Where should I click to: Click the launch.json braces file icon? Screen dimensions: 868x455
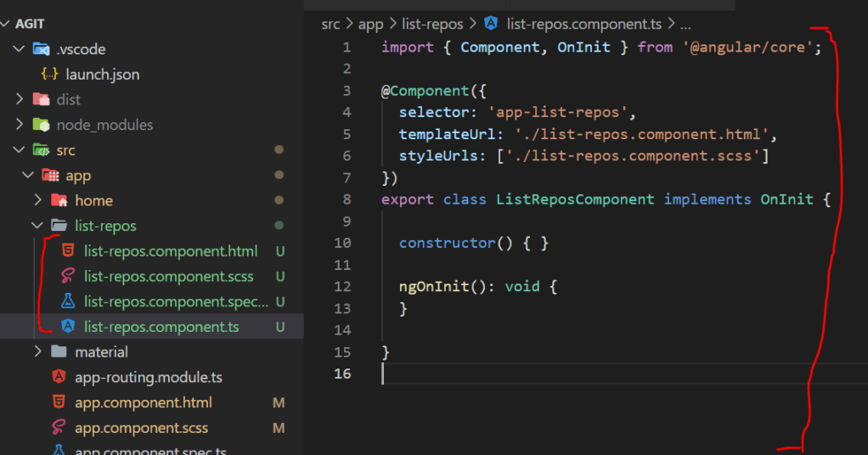tap(50, 75)
